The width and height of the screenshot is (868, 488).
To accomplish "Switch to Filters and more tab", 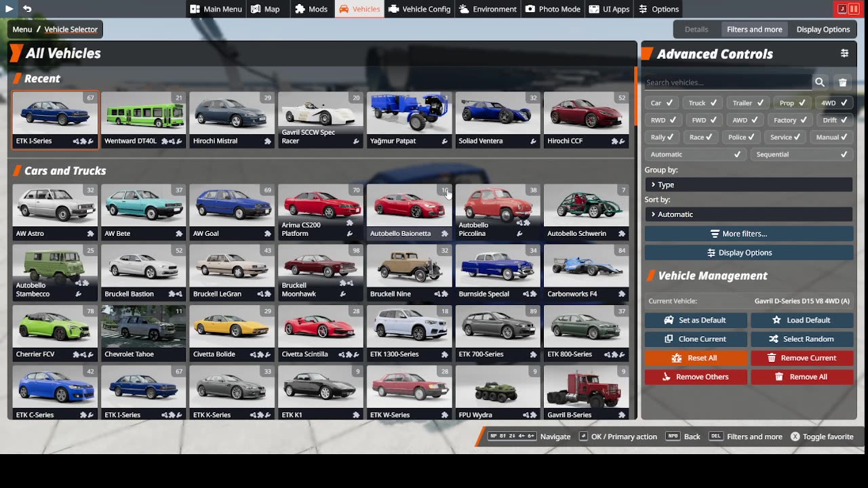I will (x=754, y=29).
